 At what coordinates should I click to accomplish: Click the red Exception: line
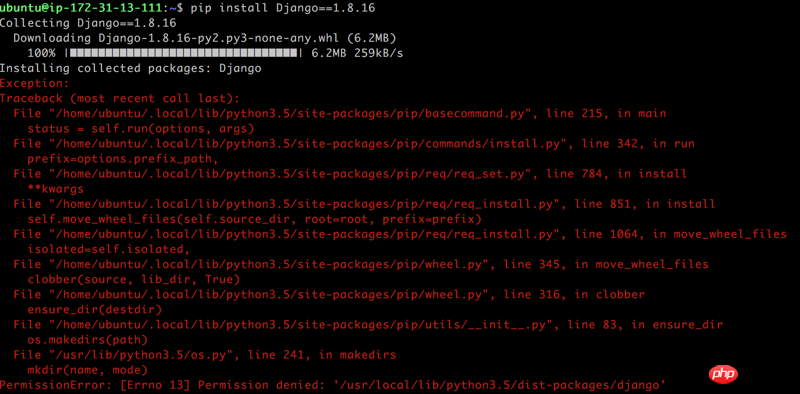[x=34, y=83]
